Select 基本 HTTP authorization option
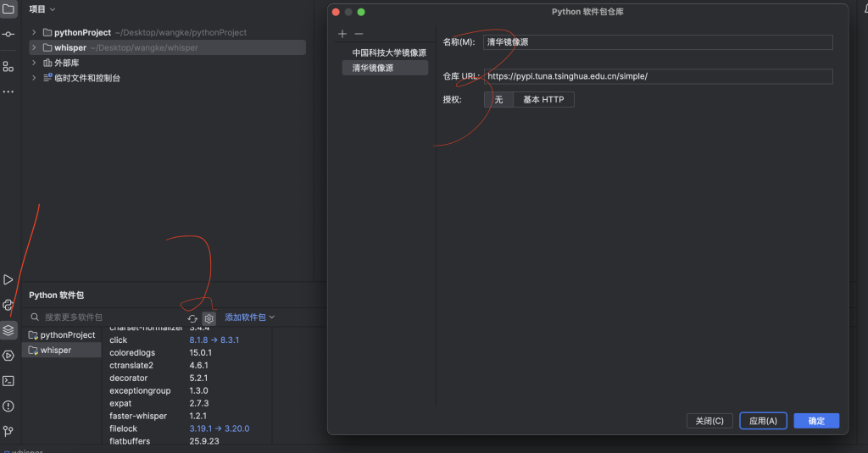868x453 pixels. [543, 100]
